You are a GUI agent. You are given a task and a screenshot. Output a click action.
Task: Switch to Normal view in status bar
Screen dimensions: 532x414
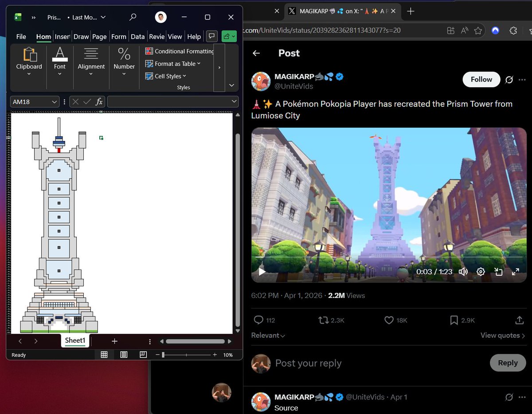[x=104, y=355]
